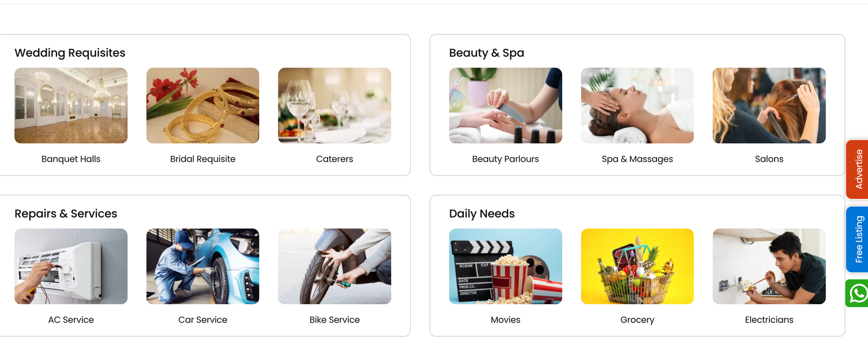Select the Grocery basket thumbnail
This screenshot has height=353, width=868.
(x=637, y=266)
